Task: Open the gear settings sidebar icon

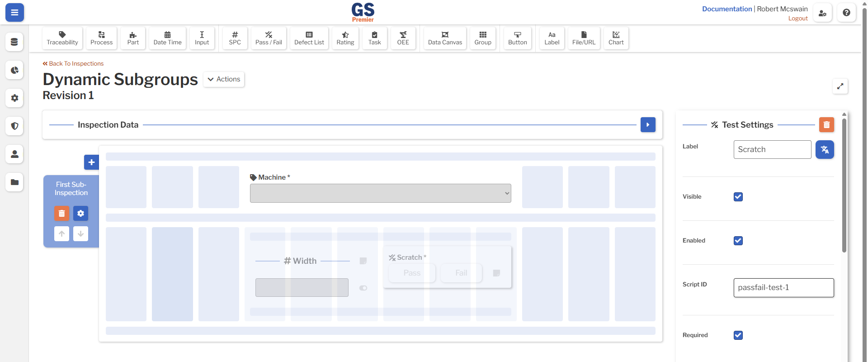Action: click(x=14, y=98)
